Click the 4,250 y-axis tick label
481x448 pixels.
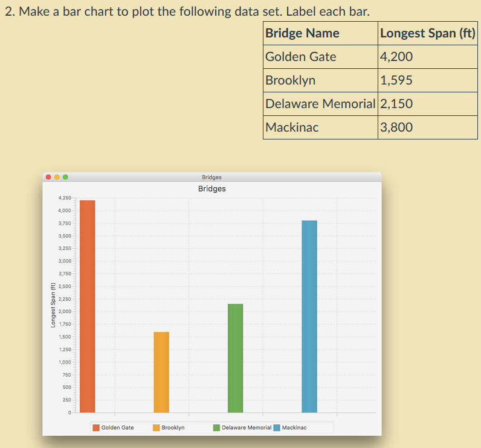pos(65,198)
